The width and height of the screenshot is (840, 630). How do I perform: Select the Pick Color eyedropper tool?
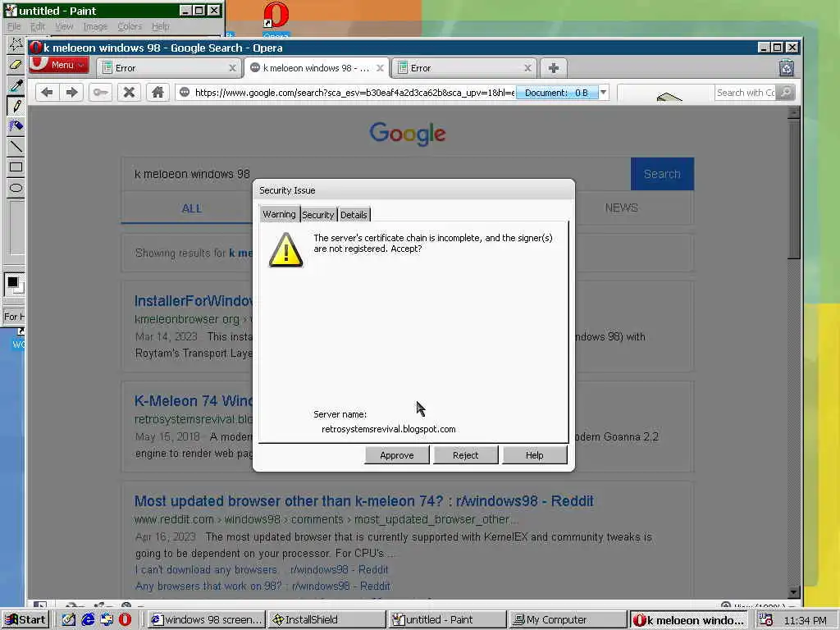16,84
